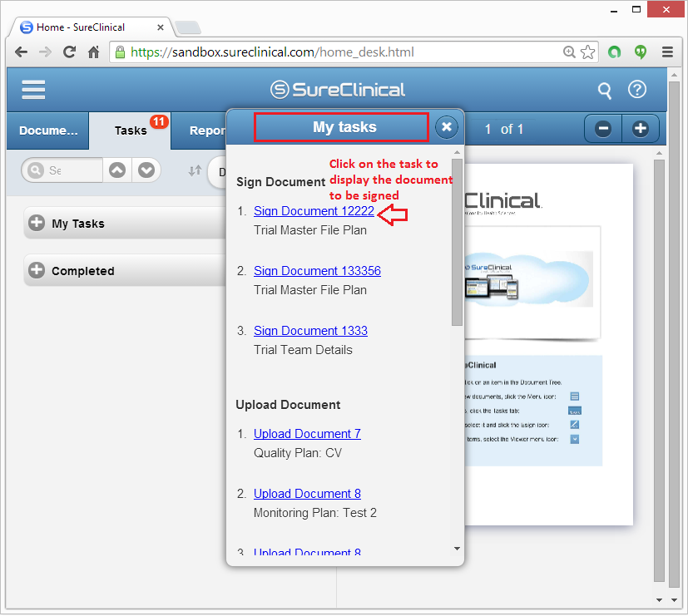Open Upload Document 8 for Monitoring Plan
Image resolution: width=688 pixels, height=616 pixels.
[x=307, y=494]
